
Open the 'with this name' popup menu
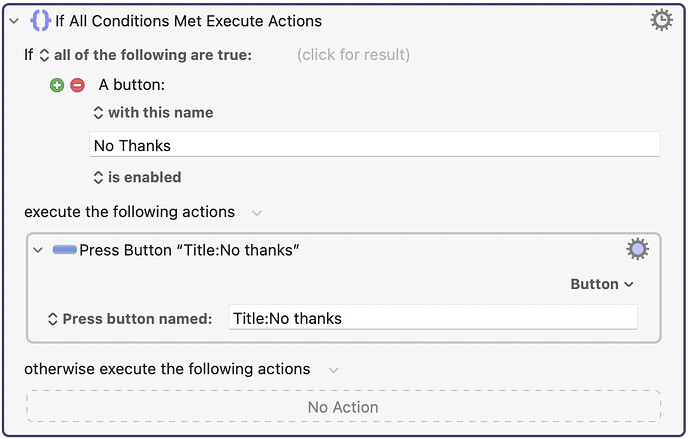point(152,113)
